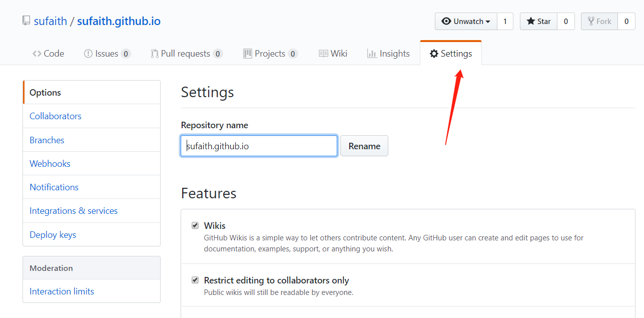Click the Wiki book icon

pos(323,54)
